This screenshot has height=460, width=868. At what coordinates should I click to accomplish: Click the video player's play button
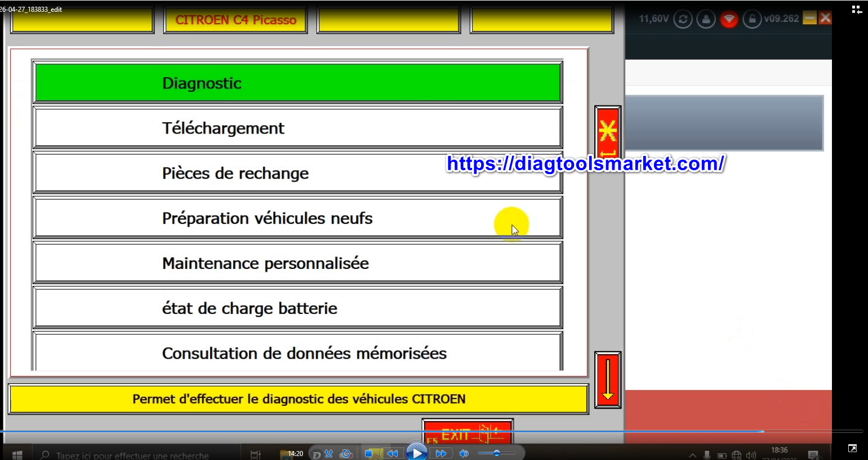[417, 452]
